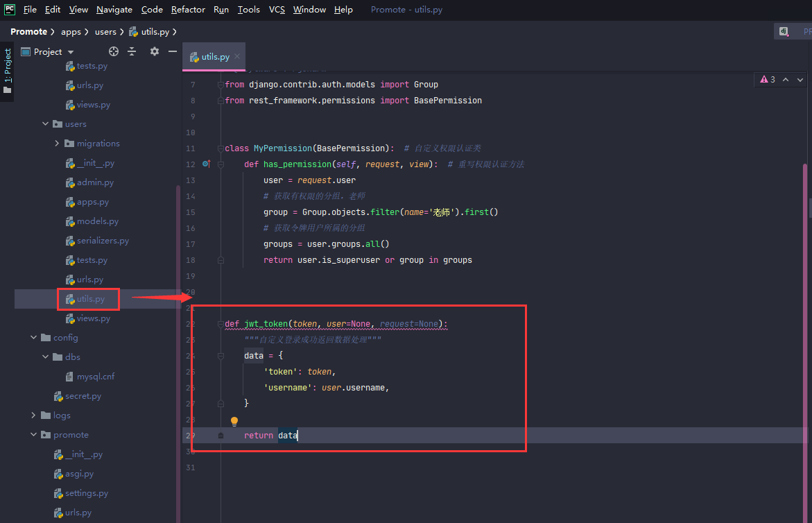
Task: Go to next highlighted error arrow
Action: [x=800, y=80]
